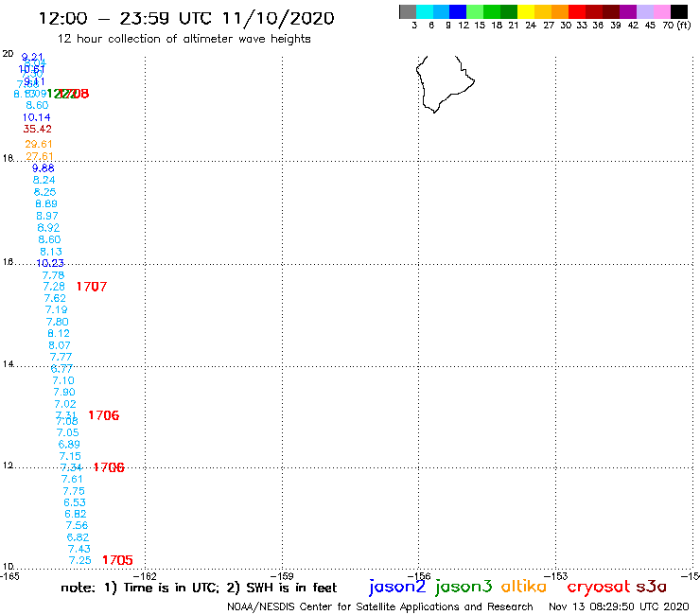700x615 pixels.
Task: Select the 9.88 wave height reading
Action: [44, 168]
